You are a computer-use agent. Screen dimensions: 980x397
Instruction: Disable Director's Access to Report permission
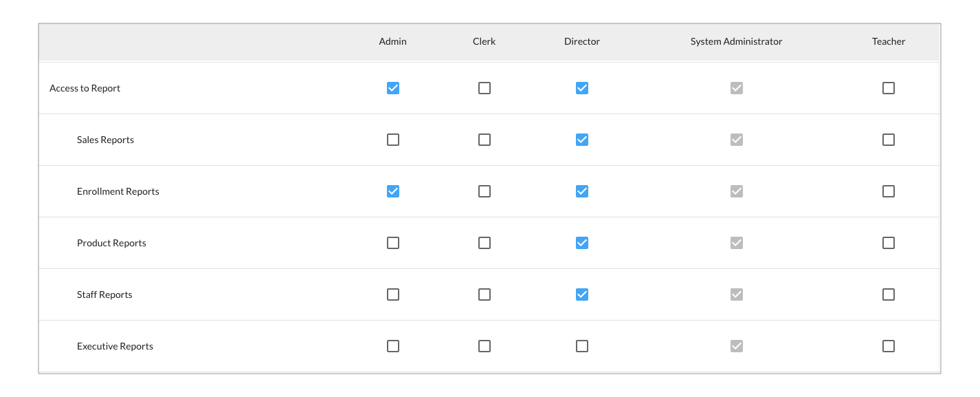point(582,88)
